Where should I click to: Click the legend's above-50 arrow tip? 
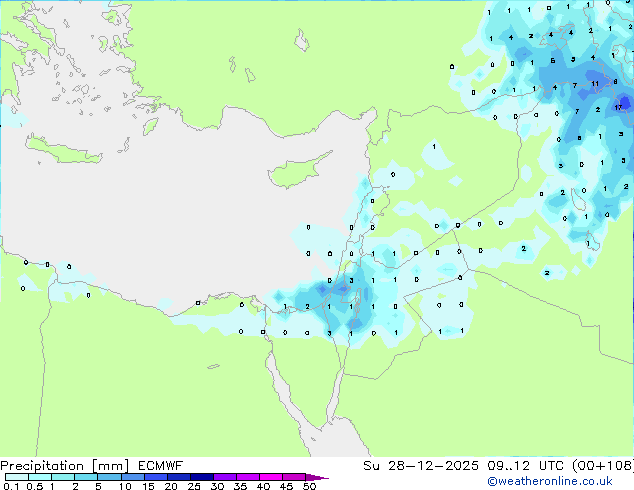coord(317,477)
